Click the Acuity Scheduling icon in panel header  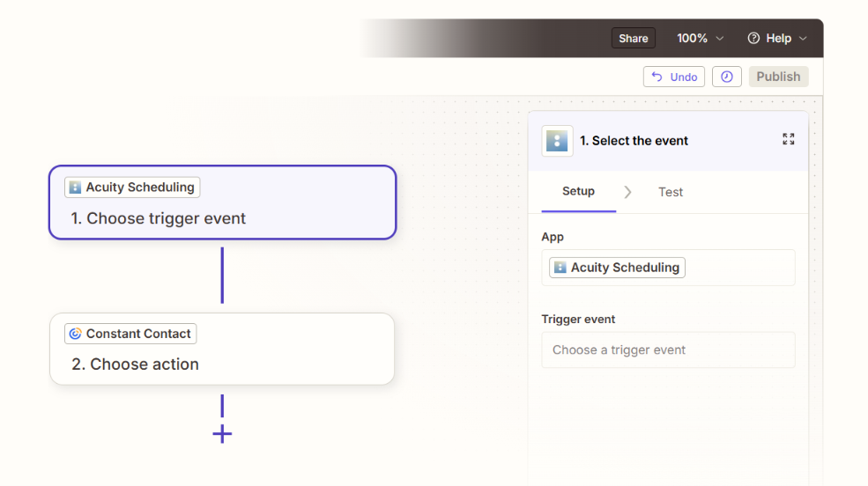tap(557, 141)
